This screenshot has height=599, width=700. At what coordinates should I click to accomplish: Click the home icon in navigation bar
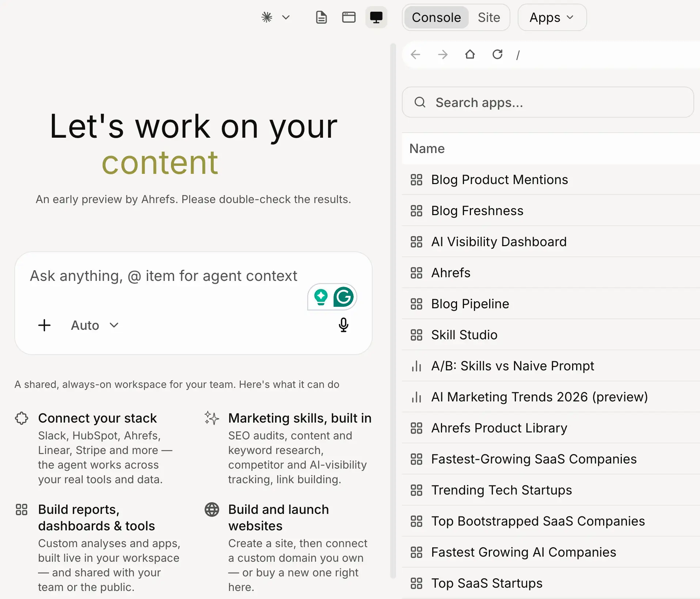pyautogui.click(x=470, y=54)
